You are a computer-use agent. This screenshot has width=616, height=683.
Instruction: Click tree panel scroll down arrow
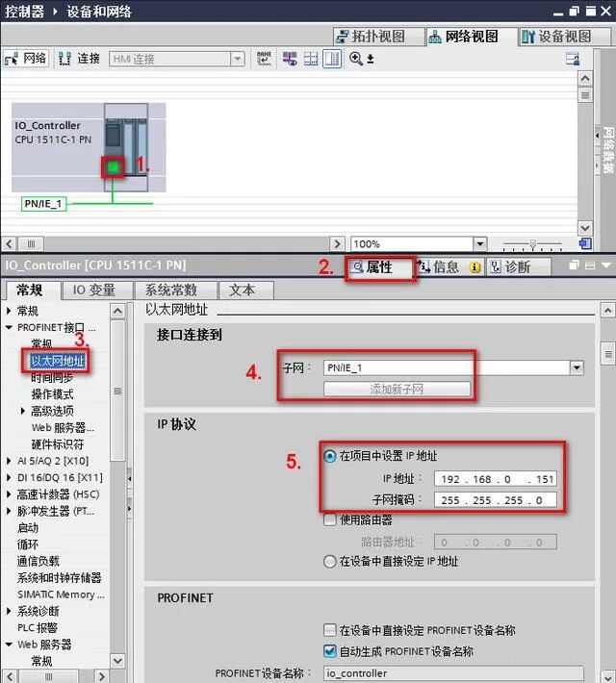[x=117, y=661]
